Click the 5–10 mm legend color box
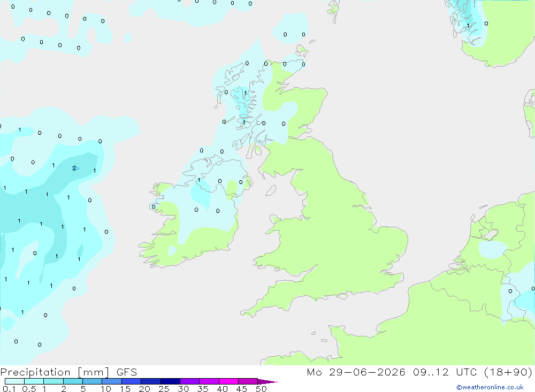The image size is (535, 392). click(92, 381)
